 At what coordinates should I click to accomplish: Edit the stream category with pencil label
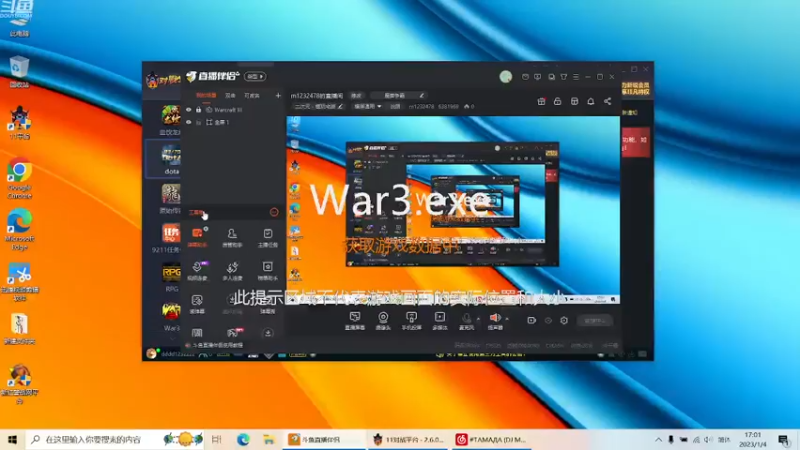click(319, 107)
